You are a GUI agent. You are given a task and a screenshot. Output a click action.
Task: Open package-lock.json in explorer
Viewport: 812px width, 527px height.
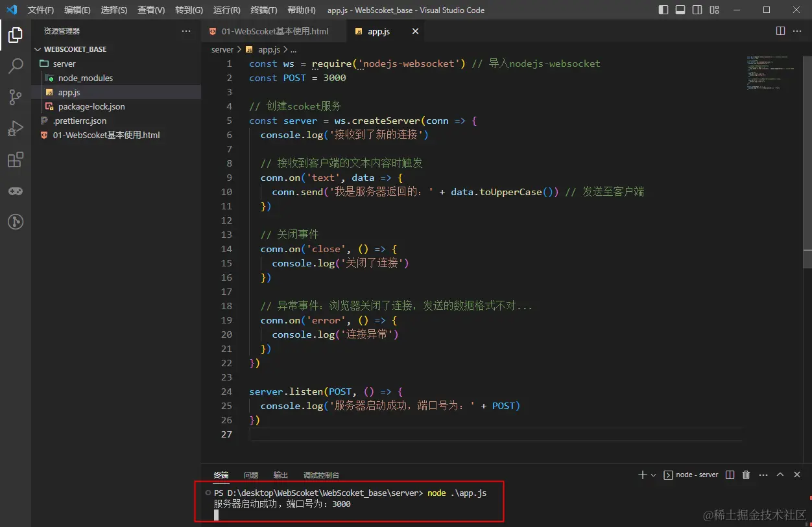[x=91, y=106]
